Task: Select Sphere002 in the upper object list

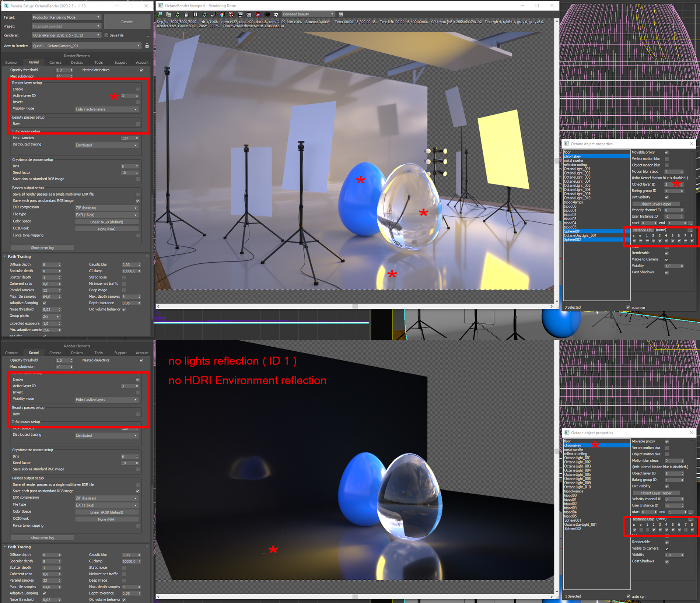Action: [x=596, y=240]
